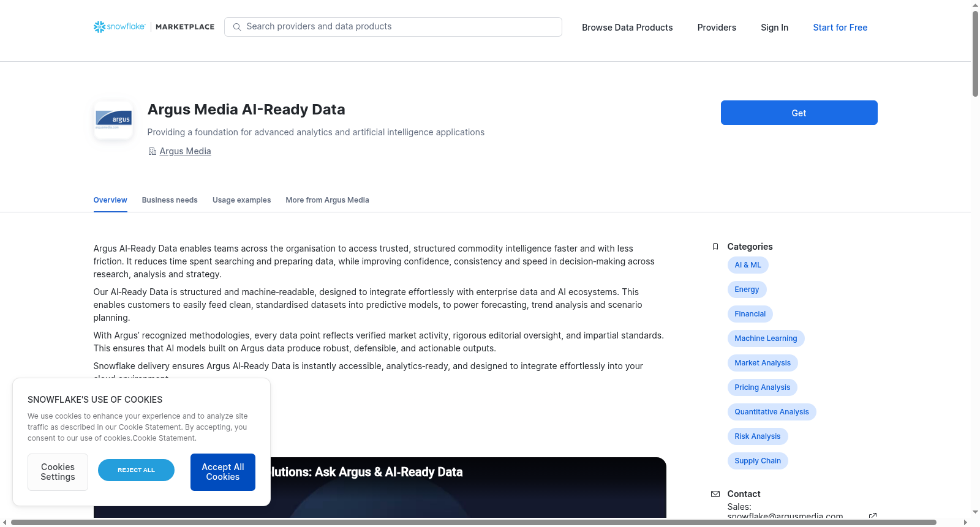The width and height of the screenshot is (980, 527).
Task: Click the Contact envelope icon
Action: tap(715, 494)
